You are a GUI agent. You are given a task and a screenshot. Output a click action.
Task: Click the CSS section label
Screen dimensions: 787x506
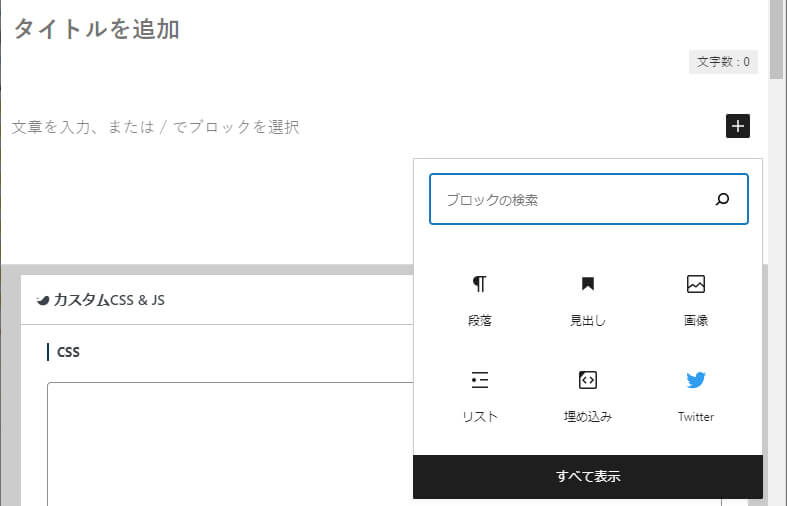(68, 352)
